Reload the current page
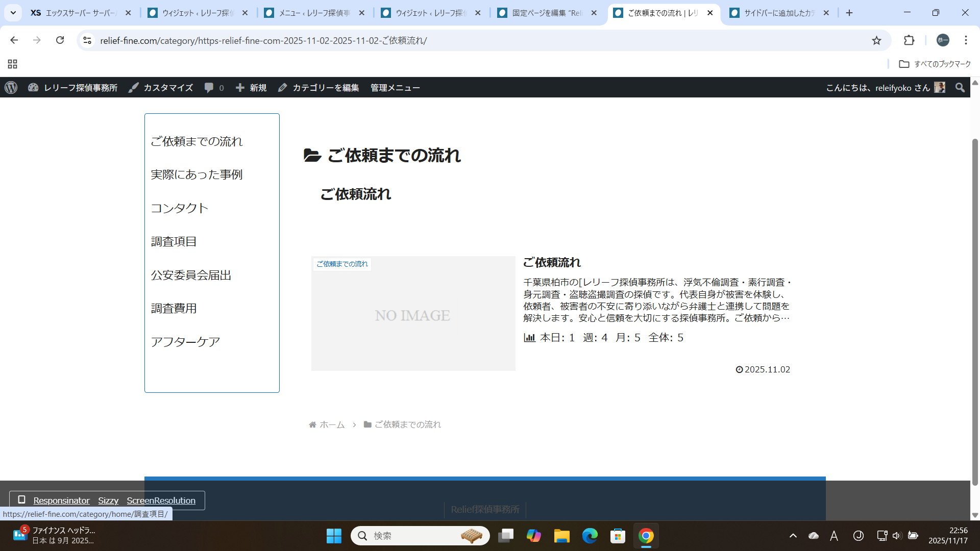This screenshot has width=980, height=551. [x=60, y=40]
